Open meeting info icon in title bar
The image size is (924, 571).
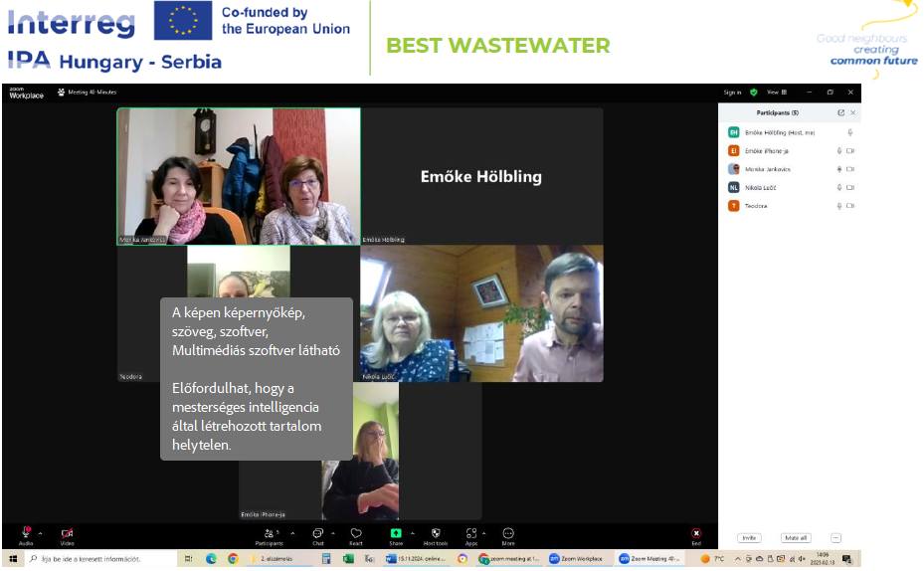point(61,92)
